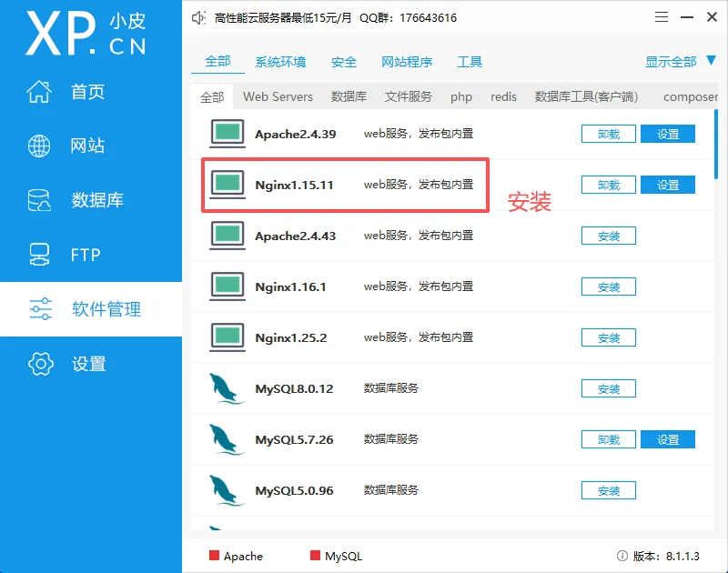Screen dimensions: 728x573
Task: Click the software management sliders icon
Action: pyautogui.click(x=41, y=309)
